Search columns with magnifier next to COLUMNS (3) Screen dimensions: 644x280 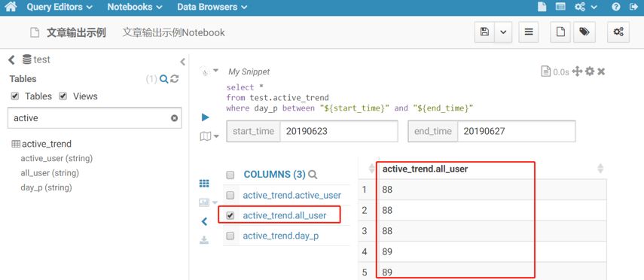[x=313, y=175]
